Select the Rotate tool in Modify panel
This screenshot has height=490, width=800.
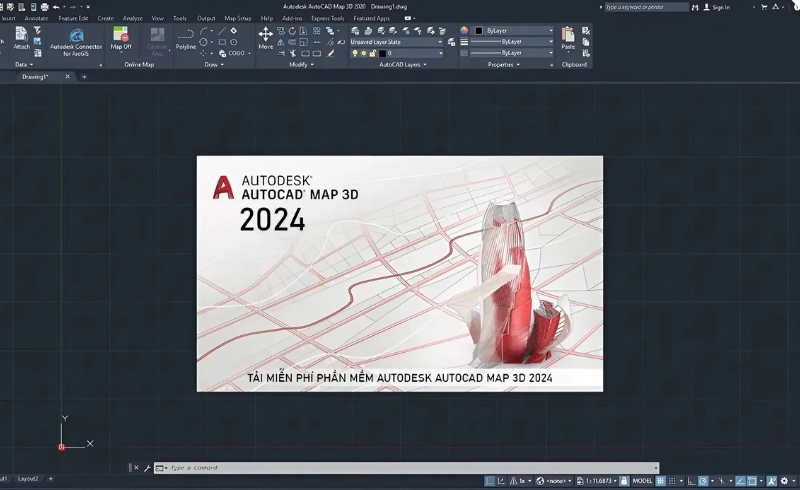point(292,31)
